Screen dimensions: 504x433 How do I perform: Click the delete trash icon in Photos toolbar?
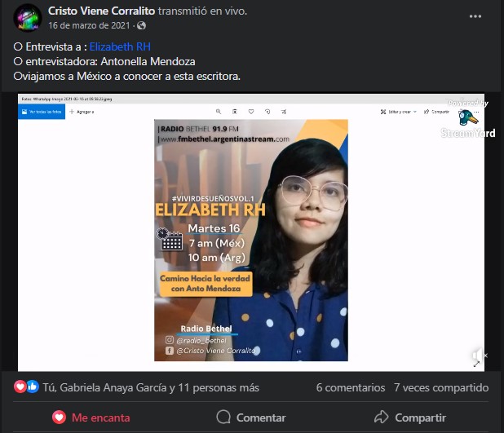pos(235,112)
